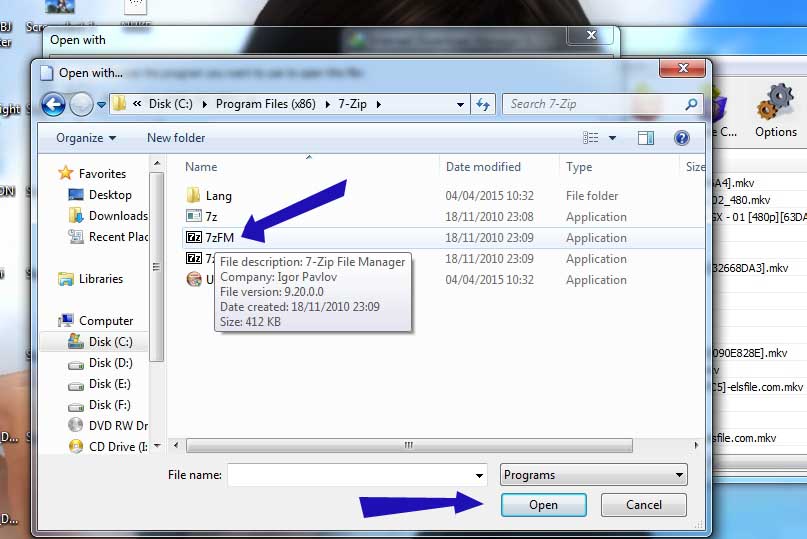Expand the arrow after Disk (C:) breadcrumb
The width and height of the screenshot is (807, 539).
[x=205, y=105]
